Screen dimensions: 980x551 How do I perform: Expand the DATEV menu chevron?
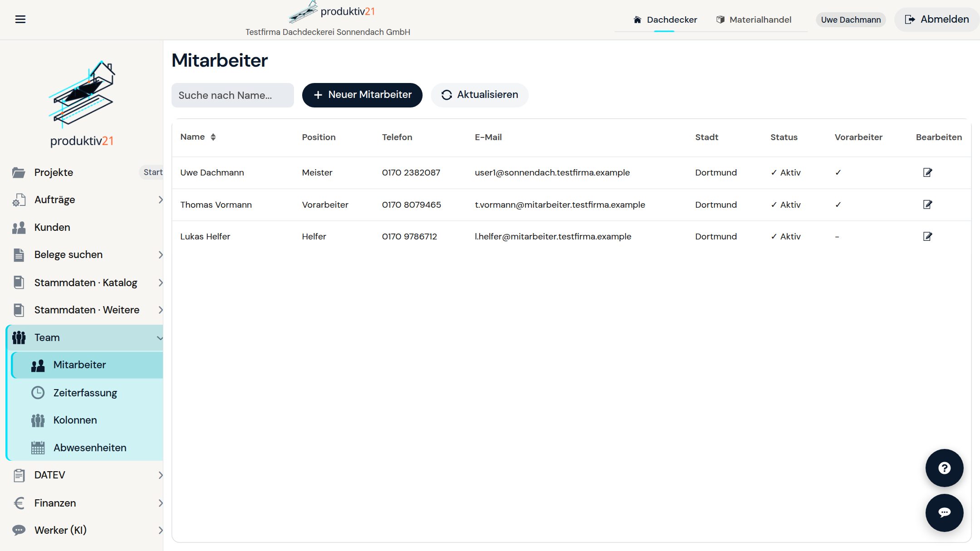pyautogui.click(x=160, y=475)
